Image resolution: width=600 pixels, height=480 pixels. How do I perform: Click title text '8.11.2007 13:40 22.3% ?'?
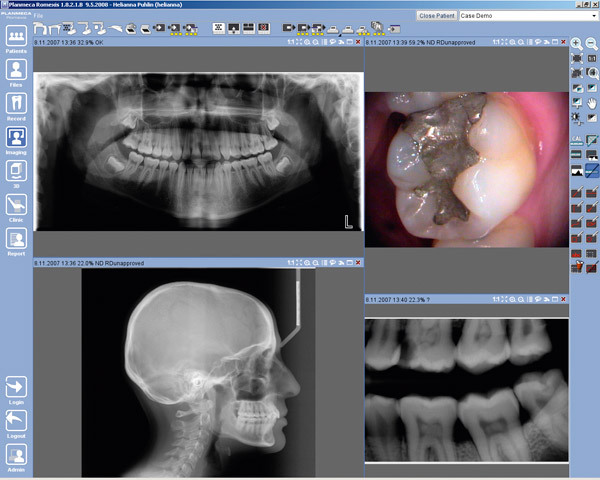pyautogui.click(x=398, y=300)
